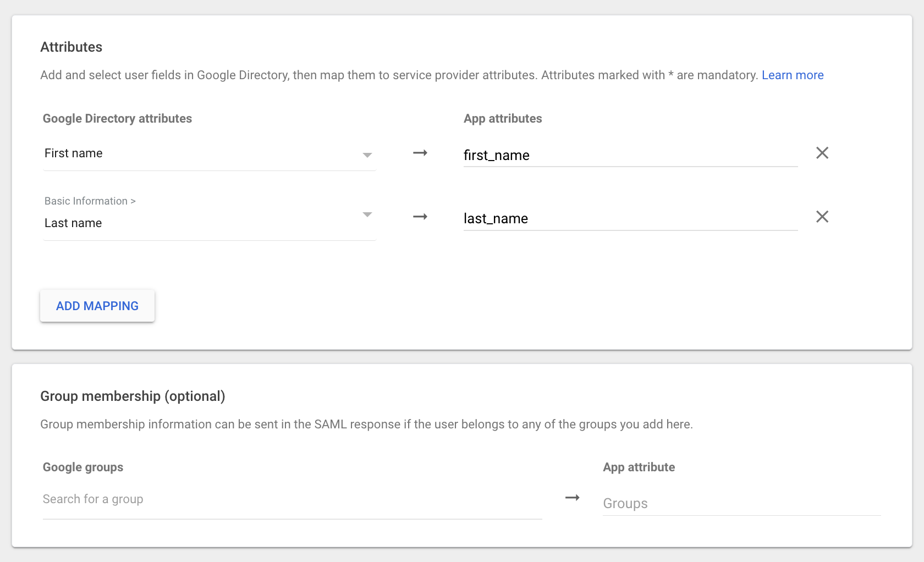924x562 pixels.
Task: Click the Google groups label
Action: click(83, 467)
